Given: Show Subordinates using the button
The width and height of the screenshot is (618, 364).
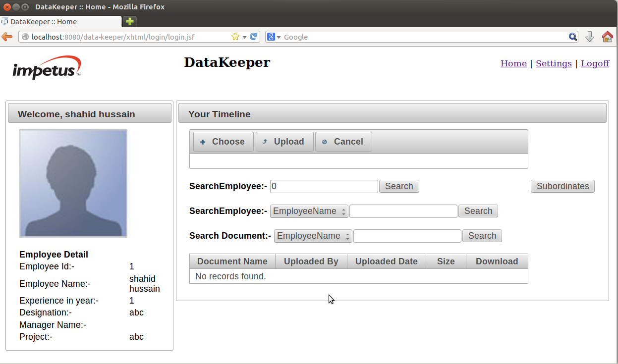Looking at the screenshot, I should tap(562, 186).
